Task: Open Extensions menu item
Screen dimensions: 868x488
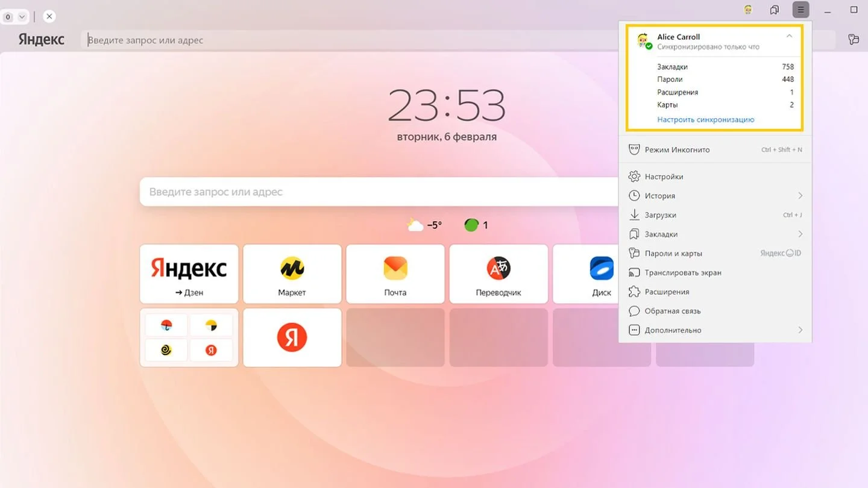Action: (x=715, y=292)
